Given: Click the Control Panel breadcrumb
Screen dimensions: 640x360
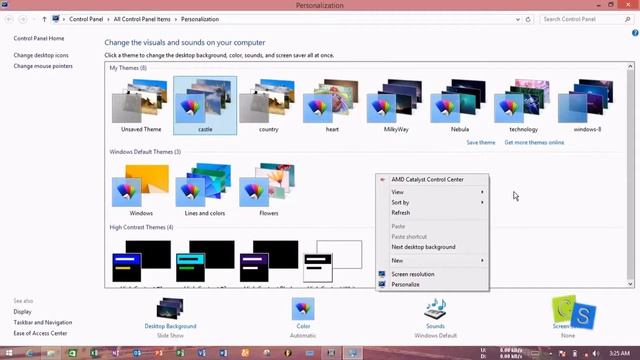Looking at the screenshot, I should pyautogui.click(x=86, y=19).
